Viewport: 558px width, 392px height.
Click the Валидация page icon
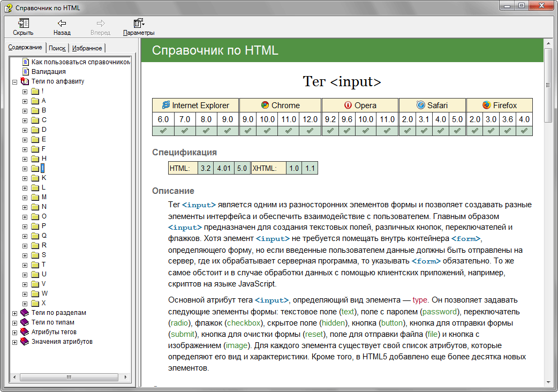(26, 72)
